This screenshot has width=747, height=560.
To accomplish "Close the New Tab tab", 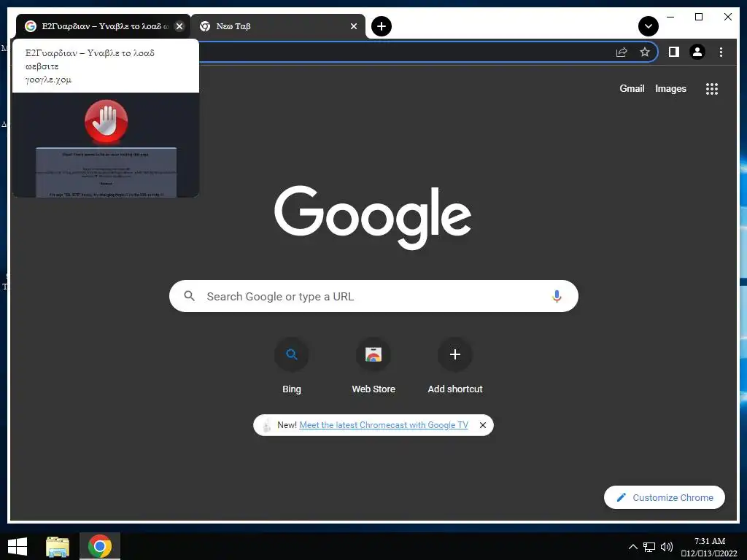I will 354,26.
